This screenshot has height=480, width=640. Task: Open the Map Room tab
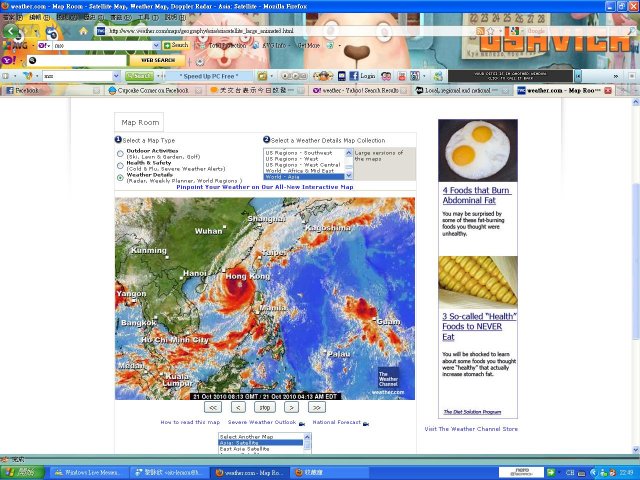tap(141, 122)
